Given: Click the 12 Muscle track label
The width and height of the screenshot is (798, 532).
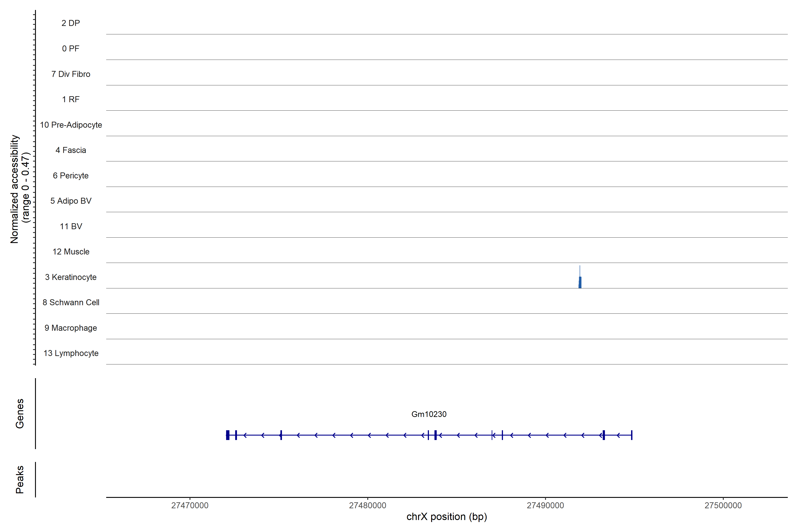Looking at the screenshot, I should pos(70,252).
